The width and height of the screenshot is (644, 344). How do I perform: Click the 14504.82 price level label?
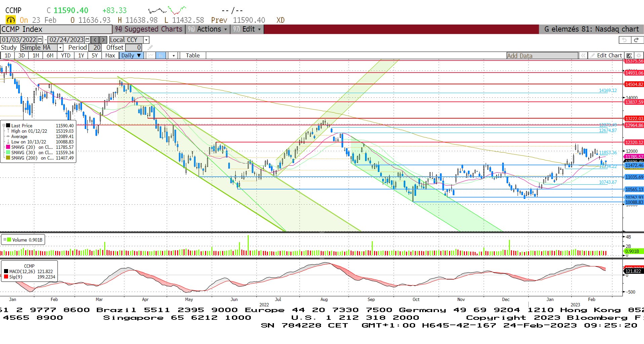pyautogui.click(x=634, y=84)
